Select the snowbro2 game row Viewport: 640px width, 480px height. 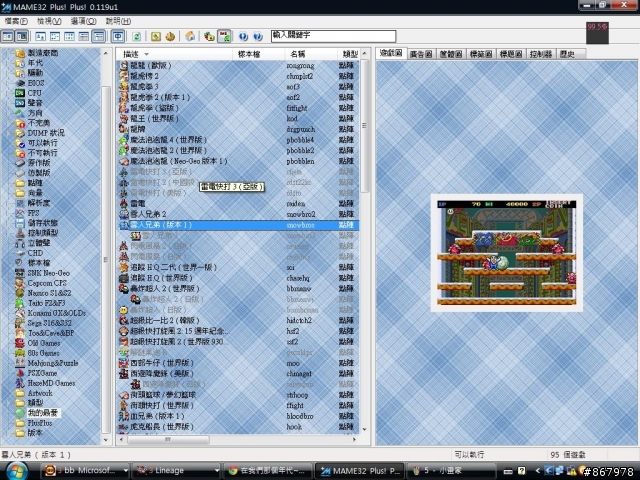coord(238,214)
